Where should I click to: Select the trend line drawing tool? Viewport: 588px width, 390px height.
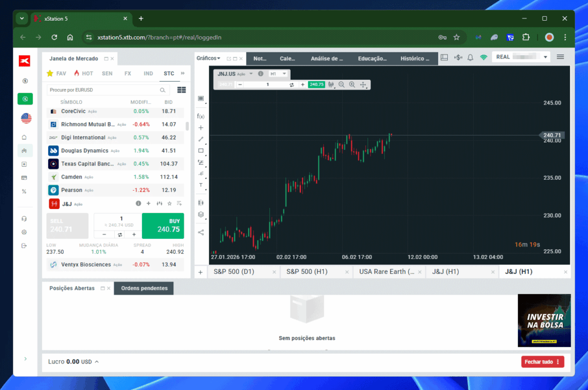[x=200, y=139]
